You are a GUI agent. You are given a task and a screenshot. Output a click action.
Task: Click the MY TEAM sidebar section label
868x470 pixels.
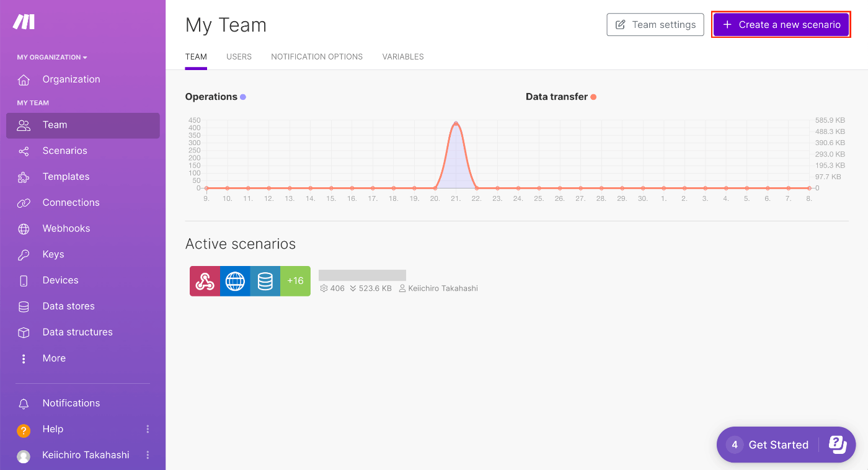[x=33, y=103]
